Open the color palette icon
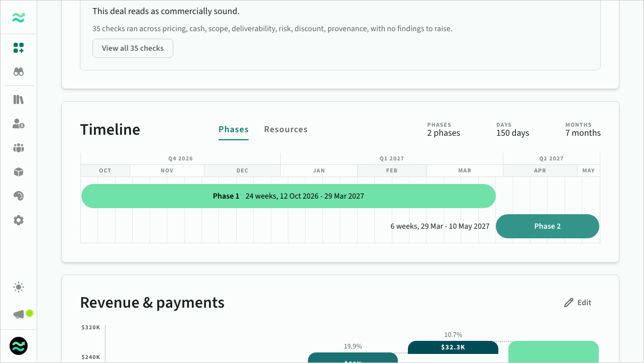Image resolution: width=644 pixels, height=363 pixels. 19,196
